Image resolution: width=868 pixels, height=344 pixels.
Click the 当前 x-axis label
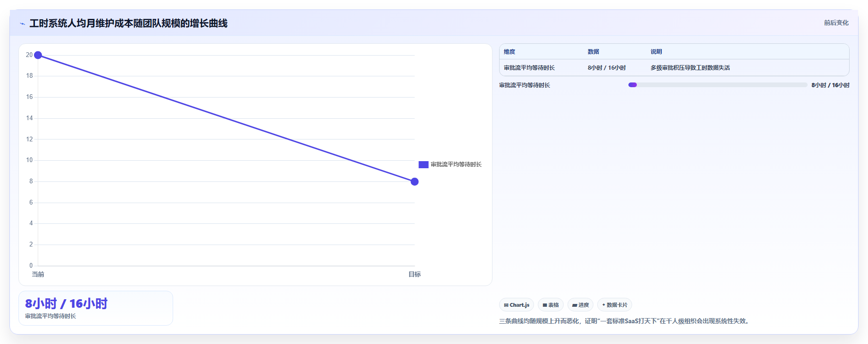click(x=38, y=274)
